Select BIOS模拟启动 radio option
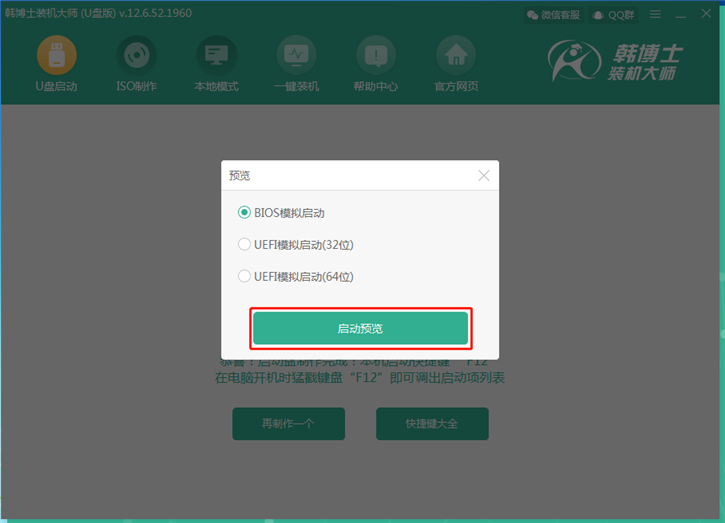This screenshot has width=725, height=523. (x=244, y=213)
